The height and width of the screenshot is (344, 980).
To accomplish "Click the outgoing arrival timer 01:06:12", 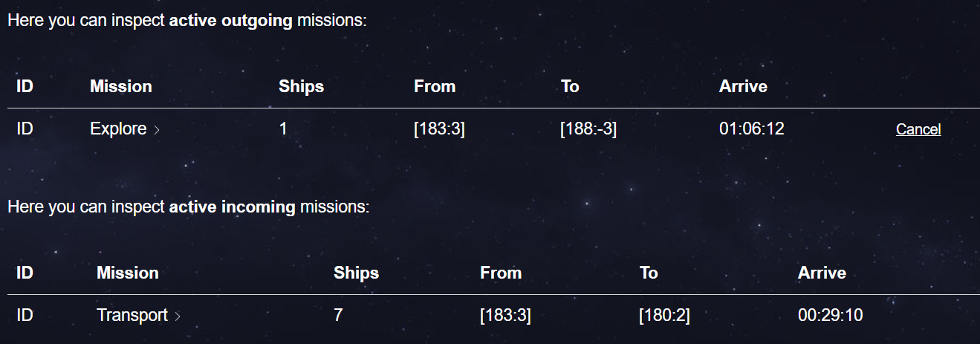I will (x=752, y=129).
